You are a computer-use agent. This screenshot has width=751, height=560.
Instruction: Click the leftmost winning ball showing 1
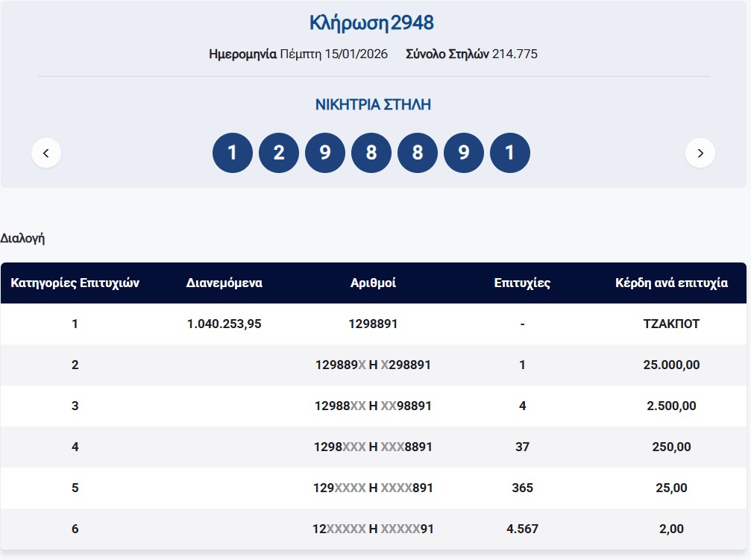(x=232, y=153)
